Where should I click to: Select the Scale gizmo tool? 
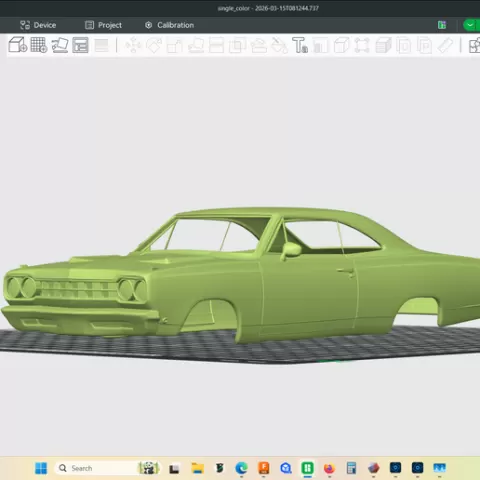click(175, 46)
